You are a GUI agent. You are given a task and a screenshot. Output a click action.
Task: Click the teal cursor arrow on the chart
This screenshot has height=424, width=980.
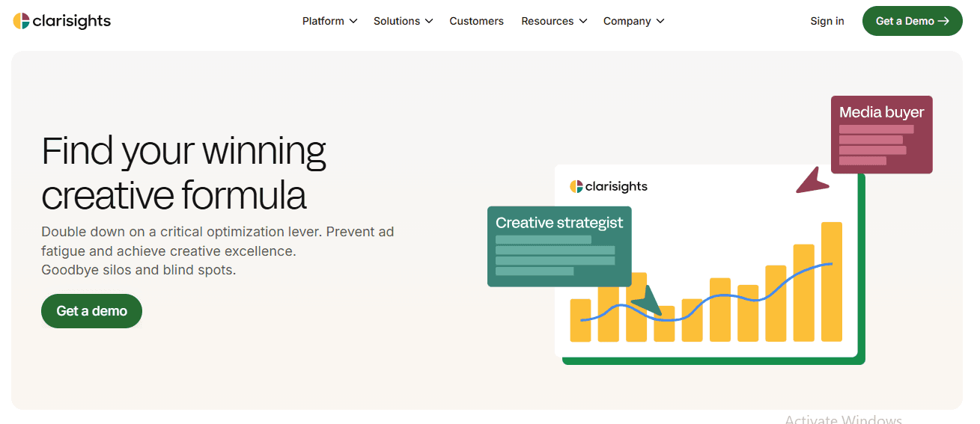[648, 301]
